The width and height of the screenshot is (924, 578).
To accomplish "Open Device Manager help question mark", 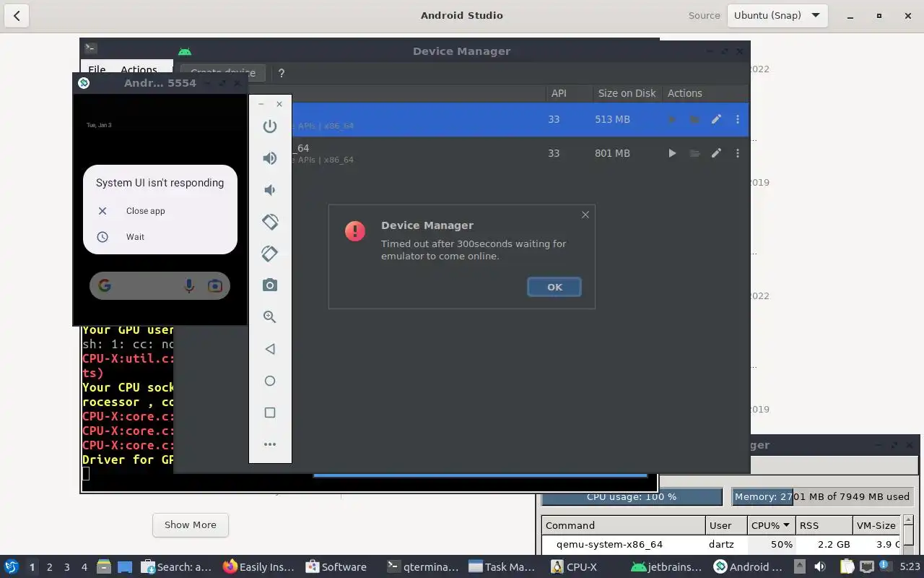I will [282, 73].
